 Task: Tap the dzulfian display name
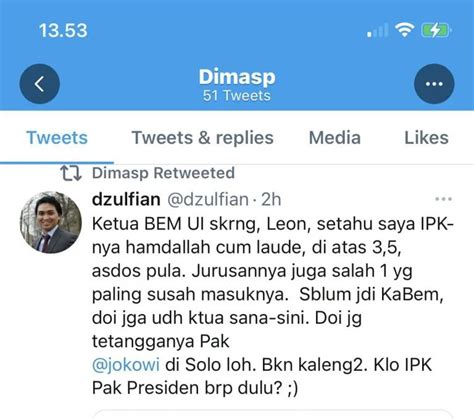coord(126,199)
